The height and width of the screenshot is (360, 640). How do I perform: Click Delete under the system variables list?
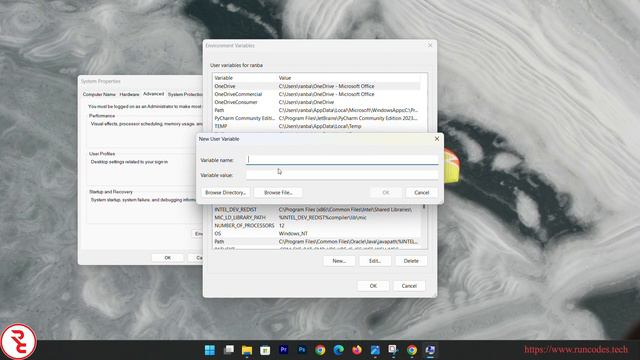(411, 261)
